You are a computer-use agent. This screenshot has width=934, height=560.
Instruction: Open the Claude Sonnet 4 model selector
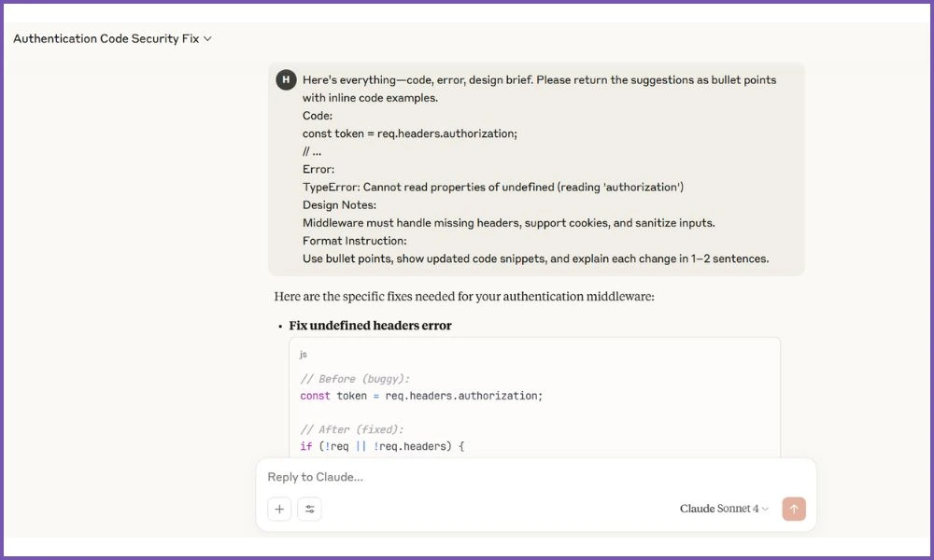724,509
